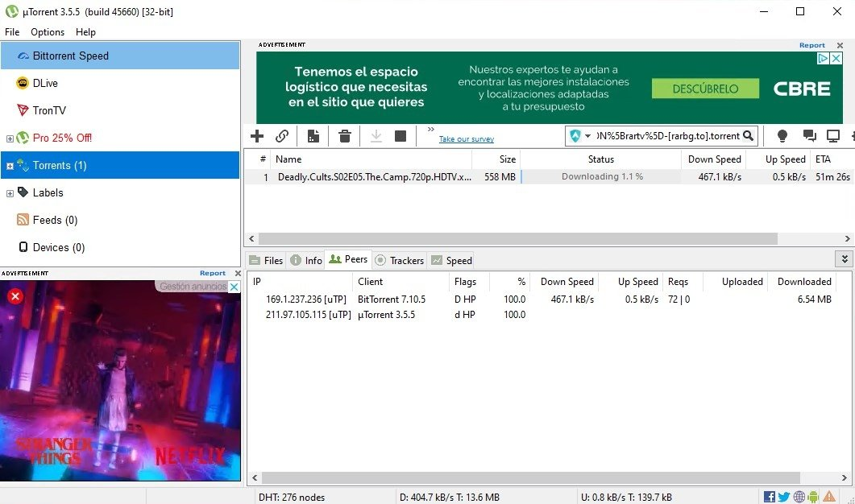Open the Options menu
The height and width of the screenshot is (504, 855).
pyautogui.click(x=48, y=32)
